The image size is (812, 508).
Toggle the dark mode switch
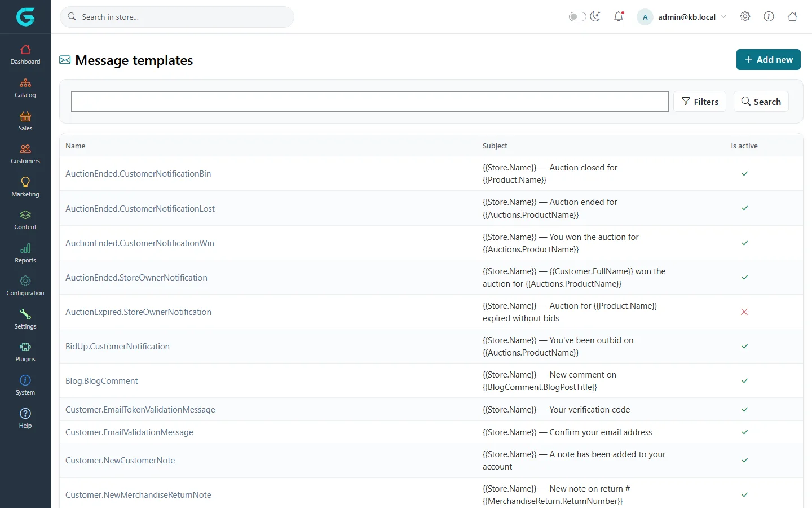577,17
